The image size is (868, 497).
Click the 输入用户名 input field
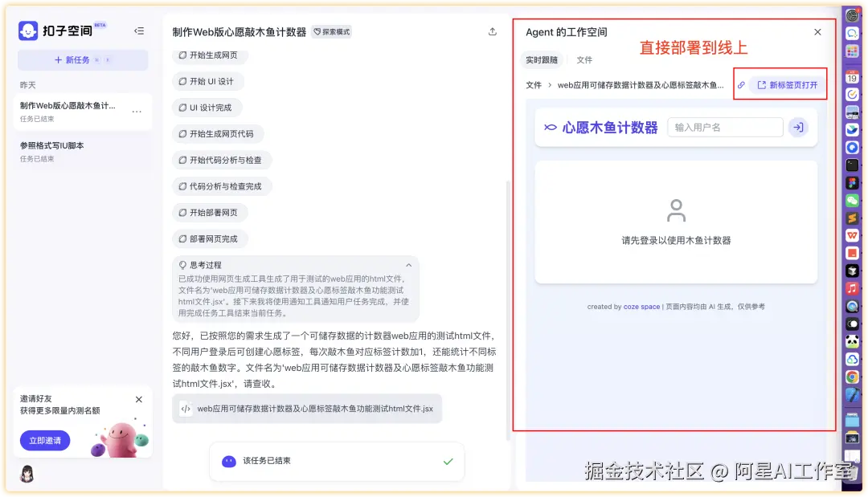(723, 127)
